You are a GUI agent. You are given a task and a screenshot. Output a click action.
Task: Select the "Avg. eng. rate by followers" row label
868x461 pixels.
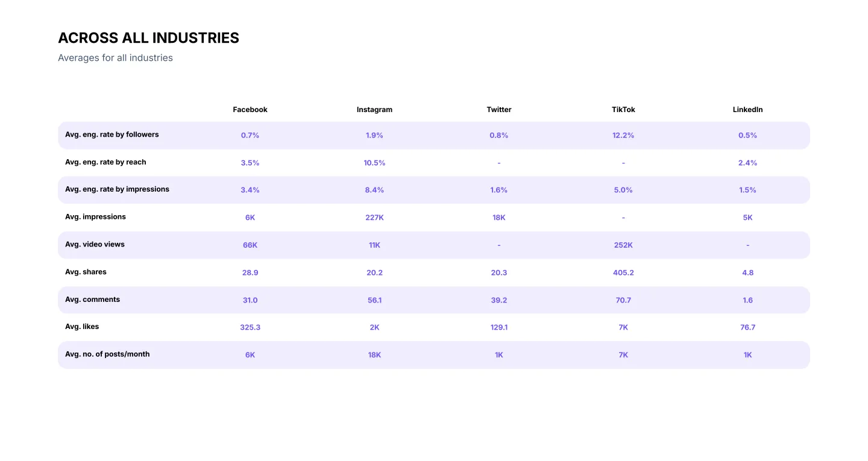112,134
